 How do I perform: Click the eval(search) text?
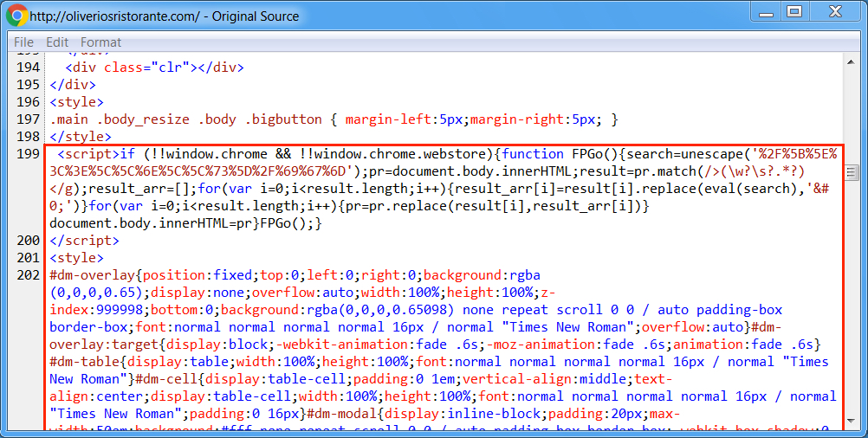click(750, 189)
